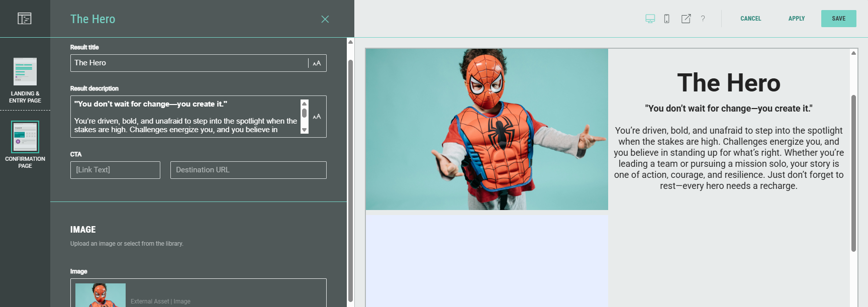Close The Hero editing panel
Image resolution: width=868 pixels, height=307 pixels.
(x=325, y=19)
